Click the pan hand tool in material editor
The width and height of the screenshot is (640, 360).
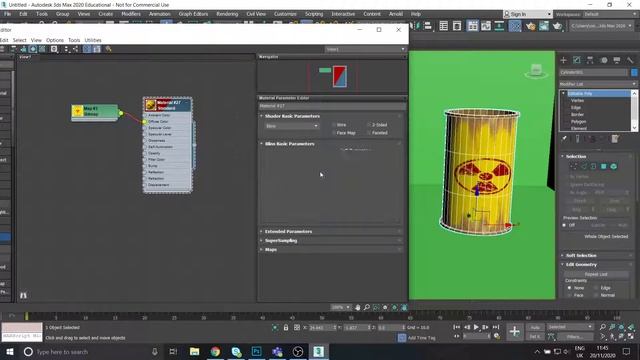point(358,307)
